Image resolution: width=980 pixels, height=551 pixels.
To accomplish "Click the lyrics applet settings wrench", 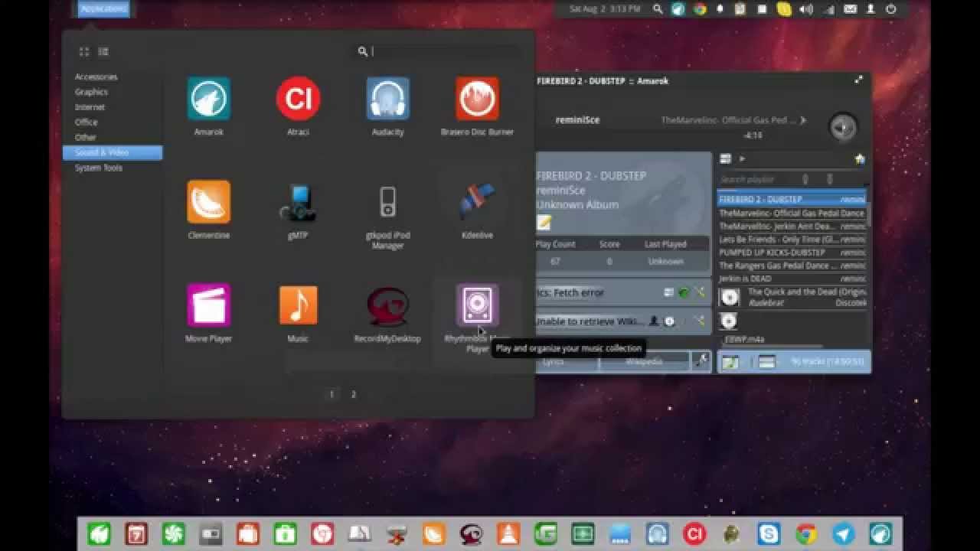I will tap(699, 292).
